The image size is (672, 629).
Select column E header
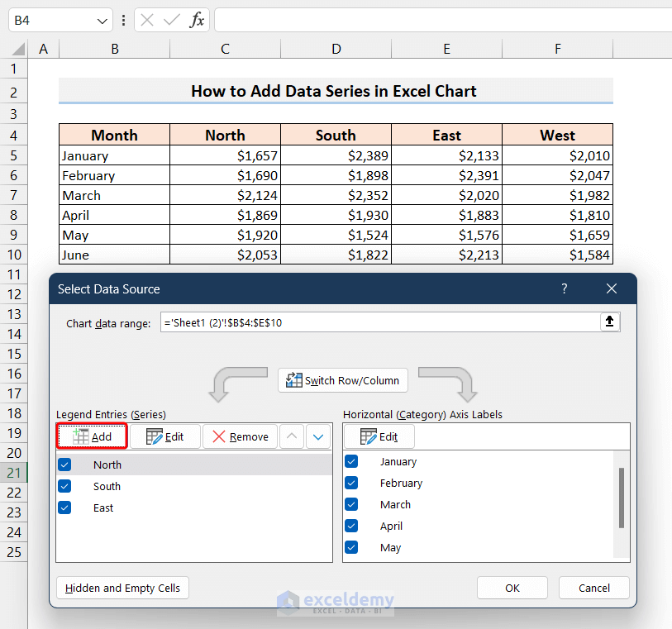pos(446,49)
